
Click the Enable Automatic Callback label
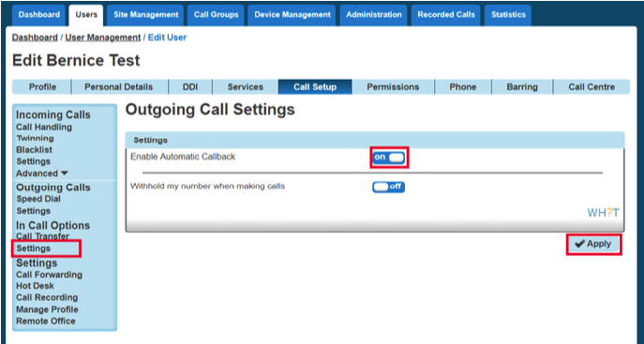pyautogui.click(x=183, y=157)
